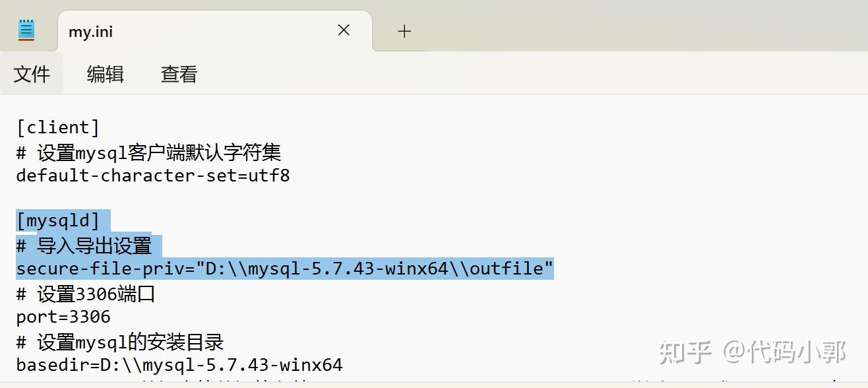Click the 设置mysql的安装目录 comment line
The width and height of the screenshot is (868, 388).
[x=120, y=342]
